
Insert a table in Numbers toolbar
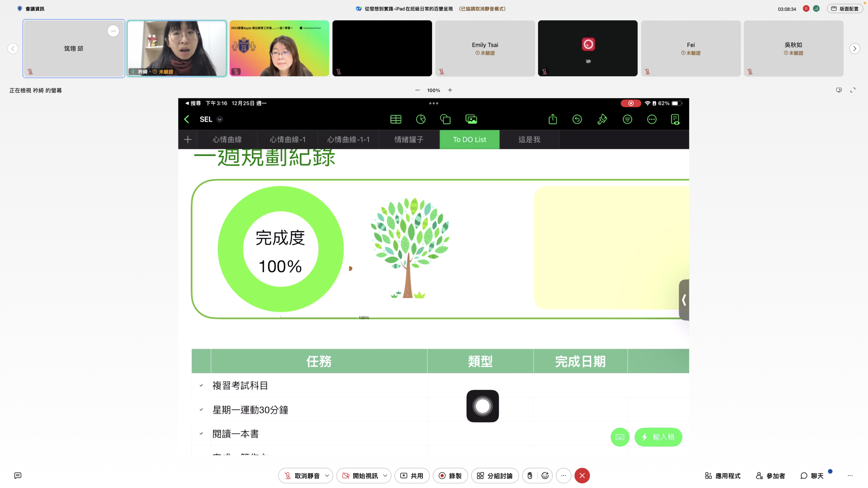[396, 119]
